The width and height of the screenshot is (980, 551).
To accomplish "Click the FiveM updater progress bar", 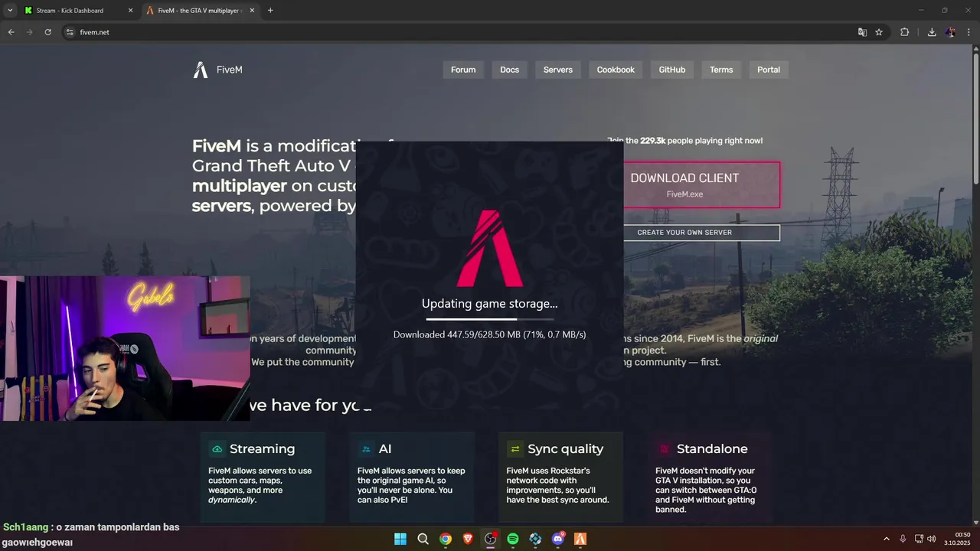I will [x=490, y=318].
